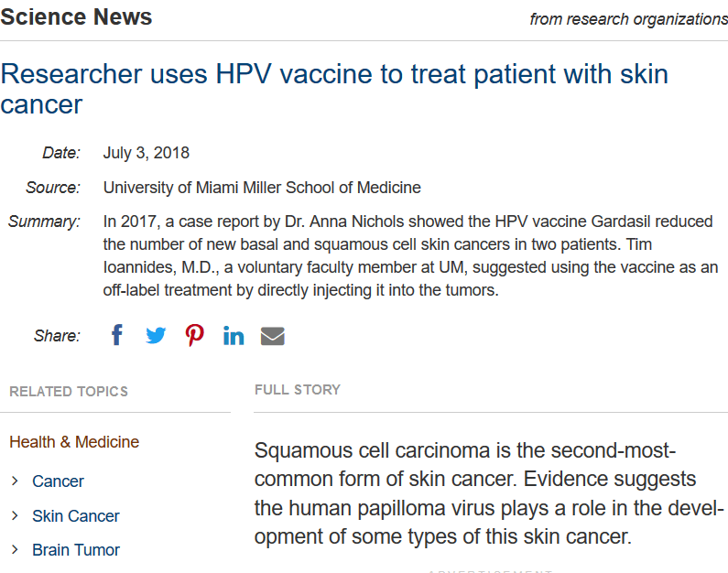
Task: Open the Cancer related topic link
Action: pyautogui.click(x=58, y=481)
